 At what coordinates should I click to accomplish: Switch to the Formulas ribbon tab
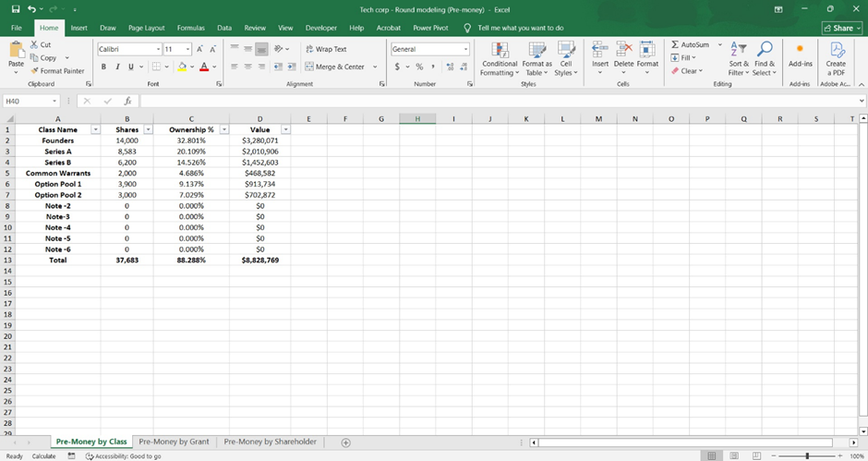(x=190, y=28)
